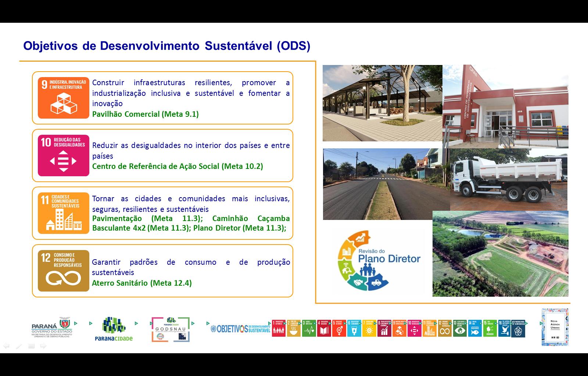Click the GODSNAU logo in footer
This screenshot has height=376, width=588.
point(170,329)
